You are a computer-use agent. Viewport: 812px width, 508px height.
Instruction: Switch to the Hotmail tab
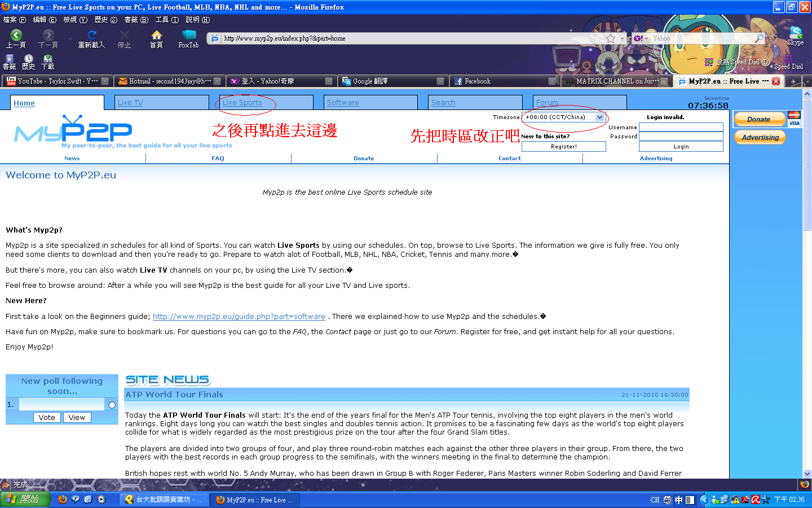click(170, 81)
